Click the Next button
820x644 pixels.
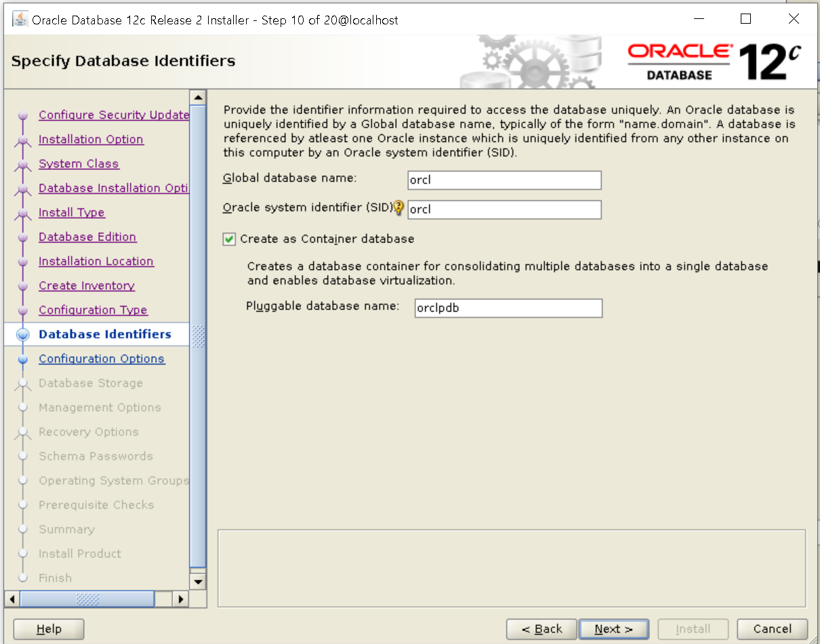click(613, 629)
